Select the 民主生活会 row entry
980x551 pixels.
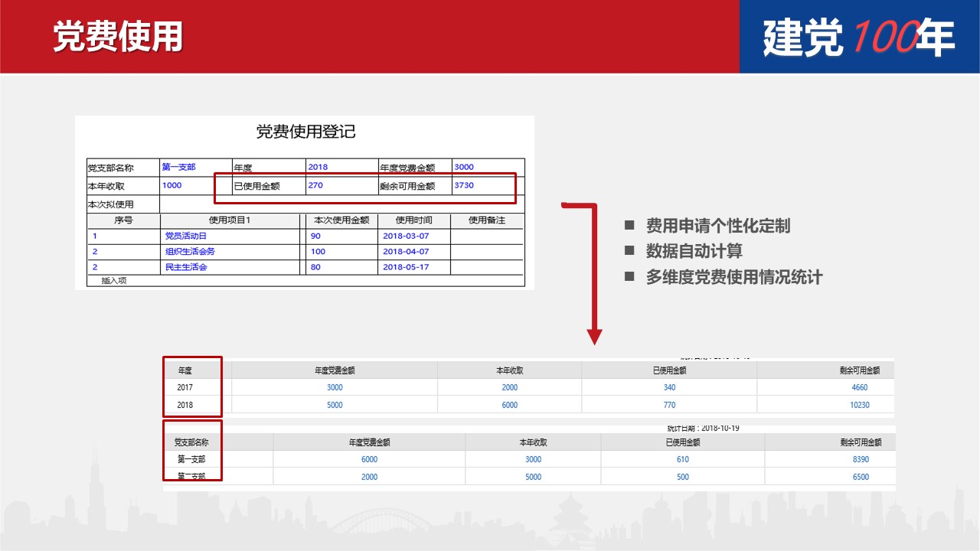pos(186,268)
